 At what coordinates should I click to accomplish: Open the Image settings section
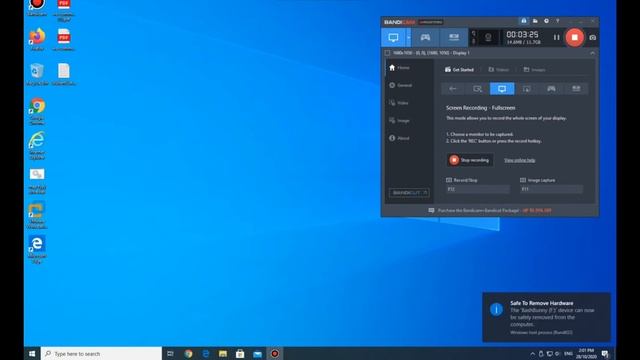399,120
